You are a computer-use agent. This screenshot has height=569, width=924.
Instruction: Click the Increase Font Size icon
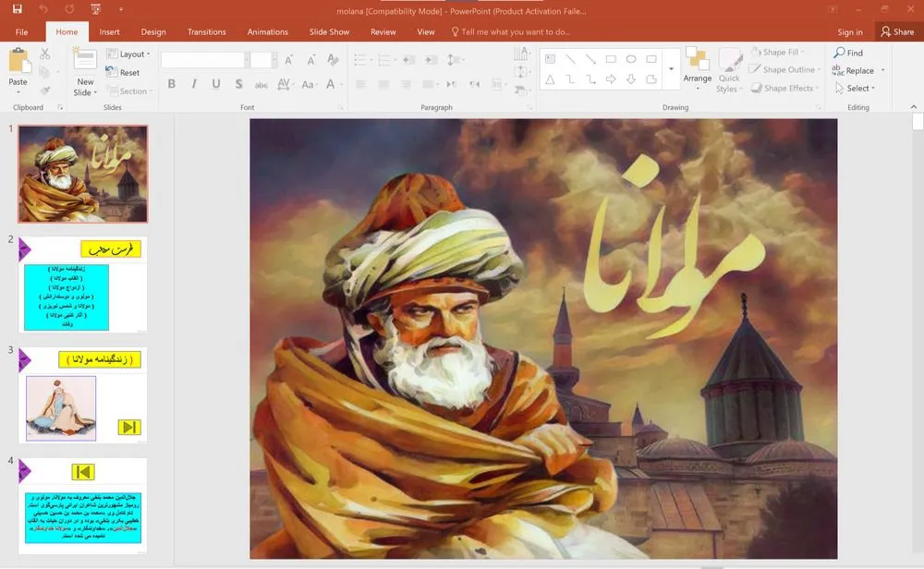(286, 57)
